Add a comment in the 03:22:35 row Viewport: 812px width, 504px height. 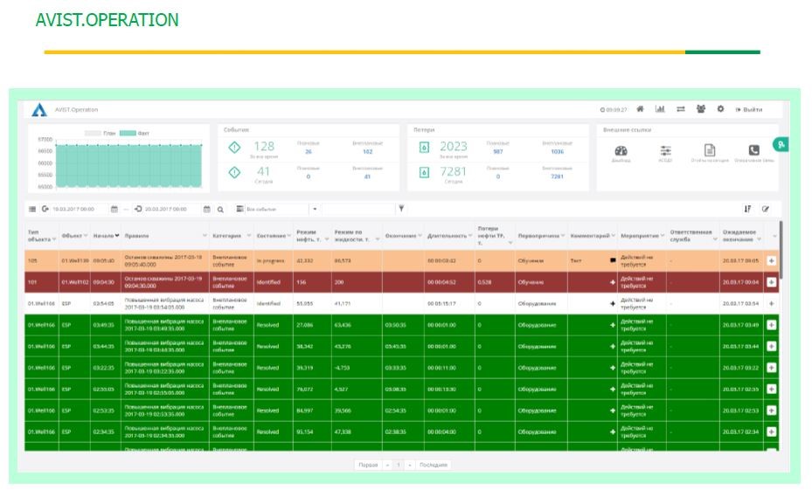point(613,368)
